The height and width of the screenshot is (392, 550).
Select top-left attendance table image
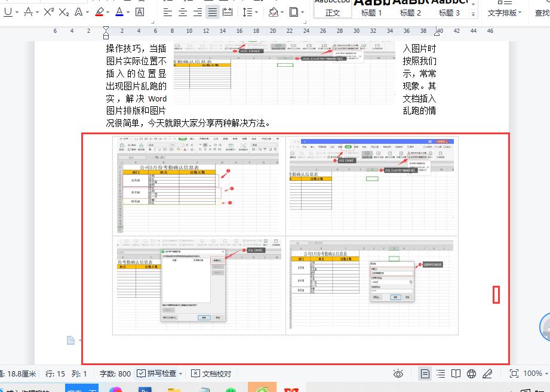click(x=198, y=186)
